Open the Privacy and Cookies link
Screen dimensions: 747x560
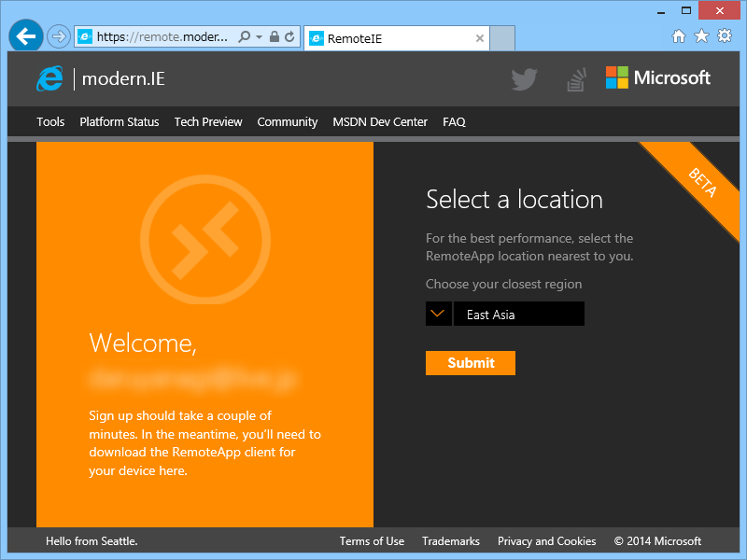[x=547, y=541]
